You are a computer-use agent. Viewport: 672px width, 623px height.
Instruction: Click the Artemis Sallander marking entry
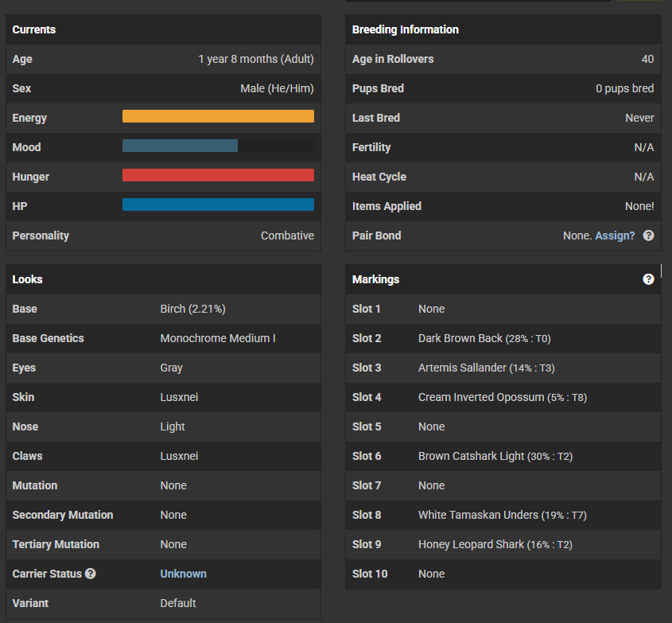click(x=461, y=368)
